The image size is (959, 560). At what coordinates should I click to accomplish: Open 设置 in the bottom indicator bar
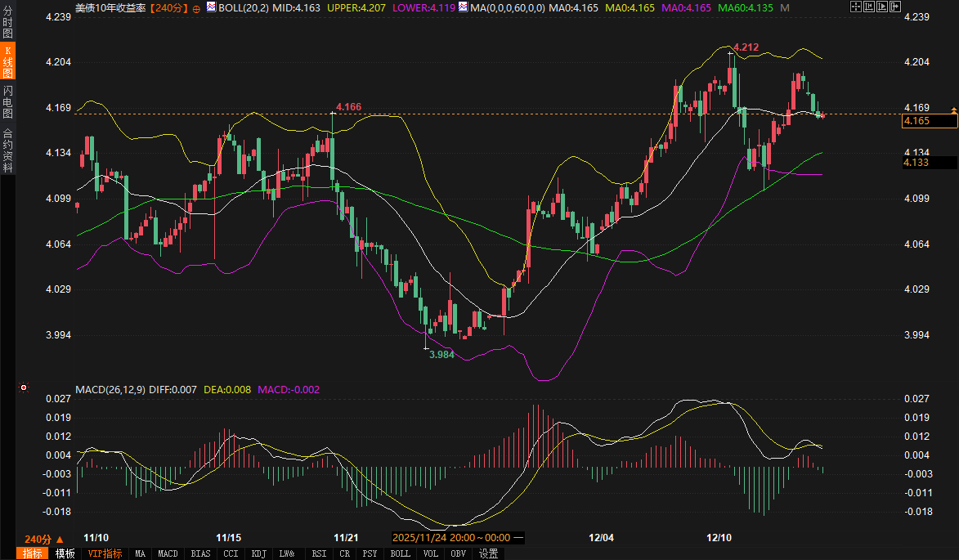(x=488, y=553)
